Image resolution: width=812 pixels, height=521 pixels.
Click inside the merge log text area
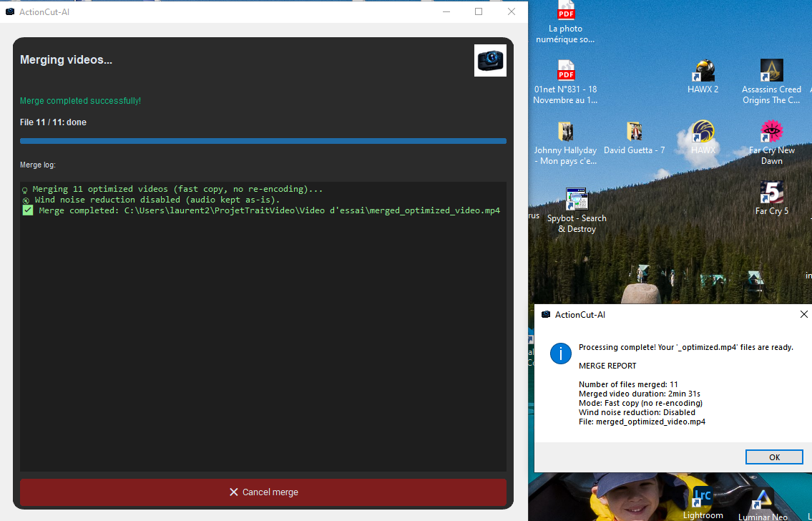coord(263,326)
